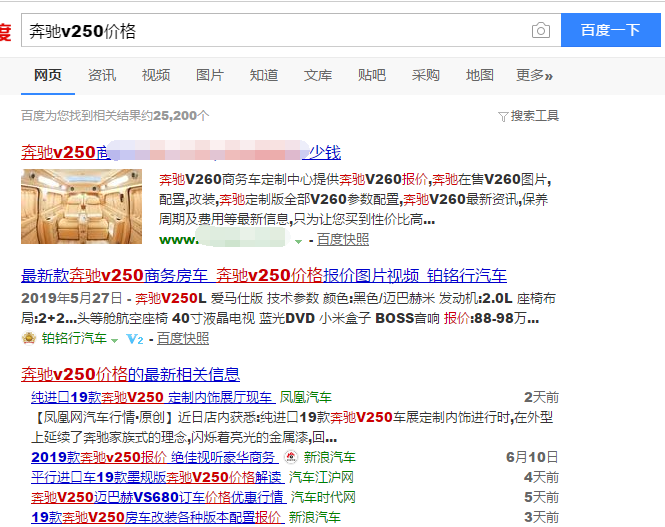
Task: Select the 网页 tab
Action: coord(48,75)
